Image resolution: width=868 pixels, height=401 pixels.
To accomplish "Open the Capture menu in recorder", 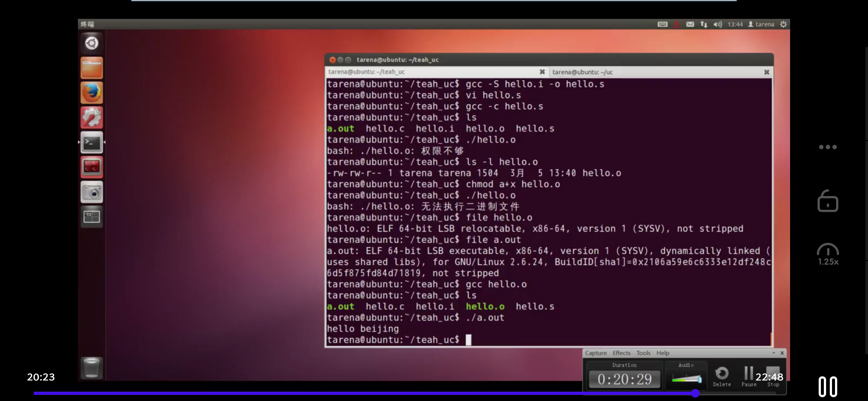I will tap(596, 353).
